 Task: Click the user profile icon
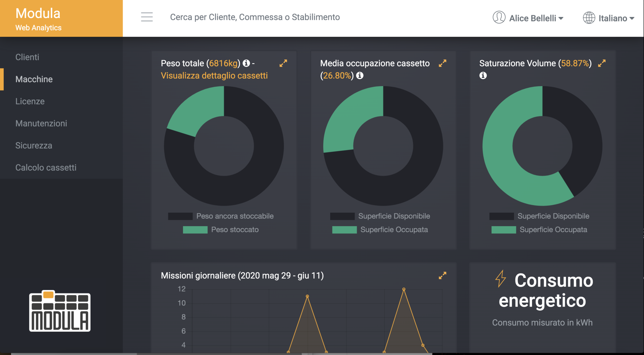(x=498, y=18)
